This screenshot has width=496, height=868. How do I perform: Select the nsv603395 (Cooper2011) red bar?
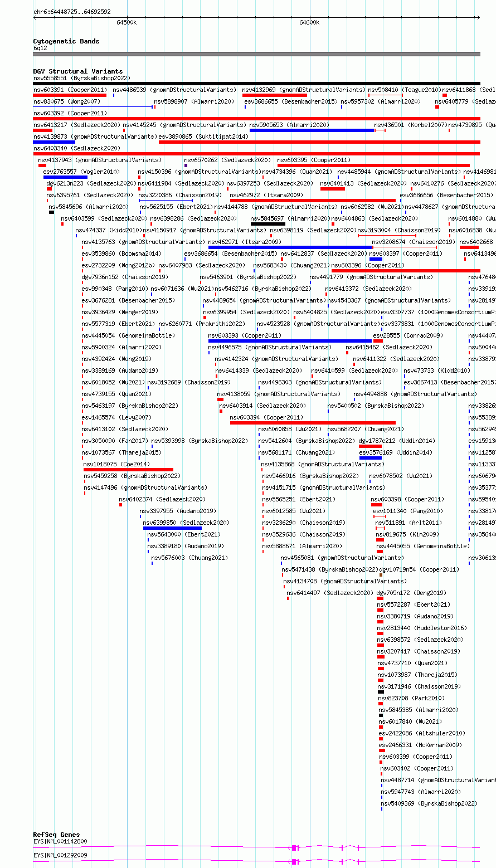[373, 165]
